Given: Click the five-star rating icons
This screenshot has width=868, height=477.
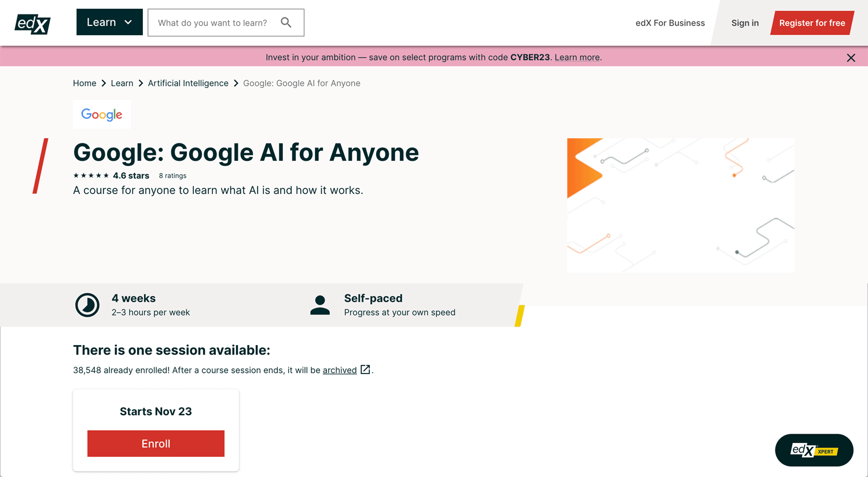Looking at the screenshot, I should (x=91, y=176).
